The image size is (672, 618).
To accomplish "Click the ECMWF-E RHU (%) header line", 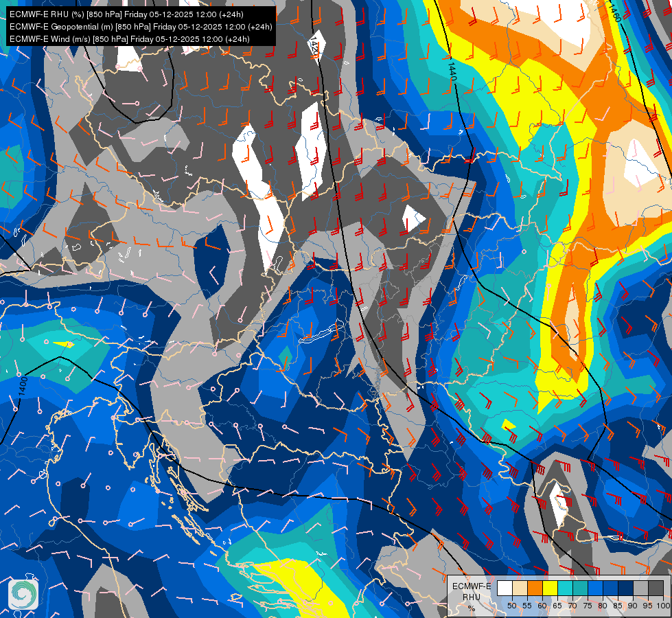I will [x=126, y=14].
